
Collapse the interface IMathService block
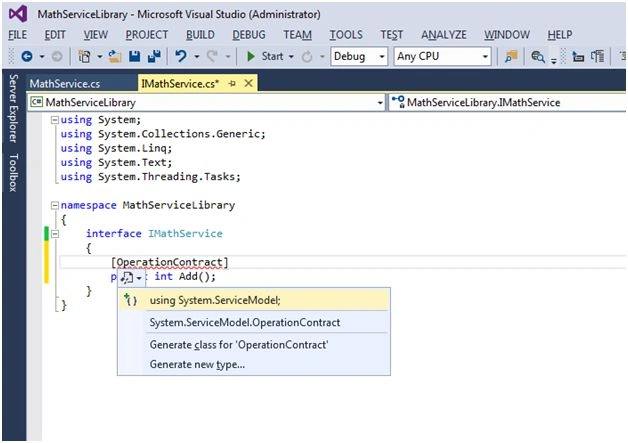click(x=54, y=234)
